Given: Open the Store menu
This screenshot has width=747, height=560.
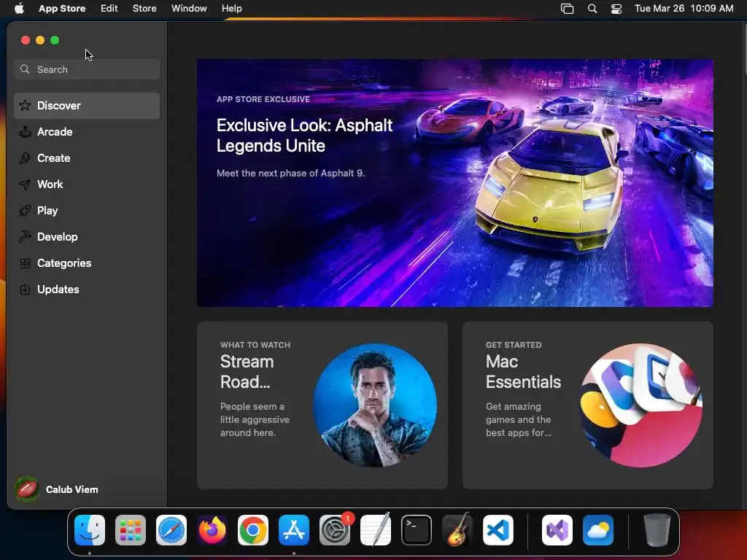Looking at the screenshot, I should point(144,9).
